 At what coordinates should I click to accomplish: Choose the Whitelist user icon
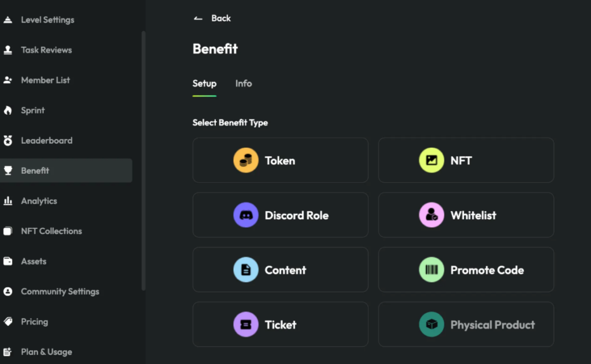click(x=431, y=215)
